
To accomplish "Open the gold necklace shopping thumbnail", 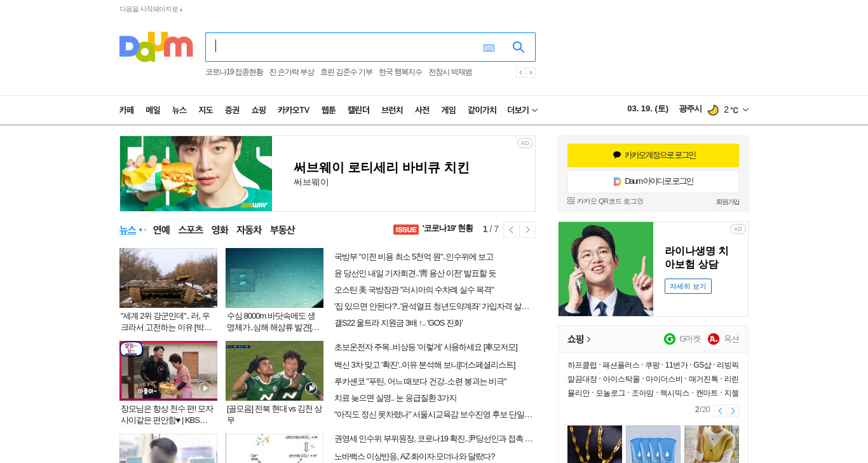I will (x=595, y=444).
